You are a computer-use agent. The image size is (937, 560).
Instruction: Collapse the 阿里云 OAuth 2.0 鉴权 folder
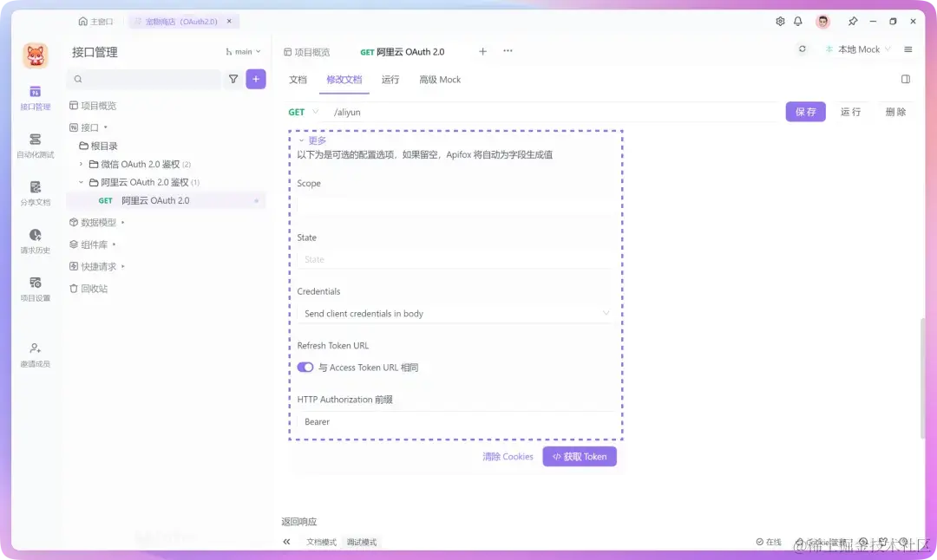[x=82, y=182]
